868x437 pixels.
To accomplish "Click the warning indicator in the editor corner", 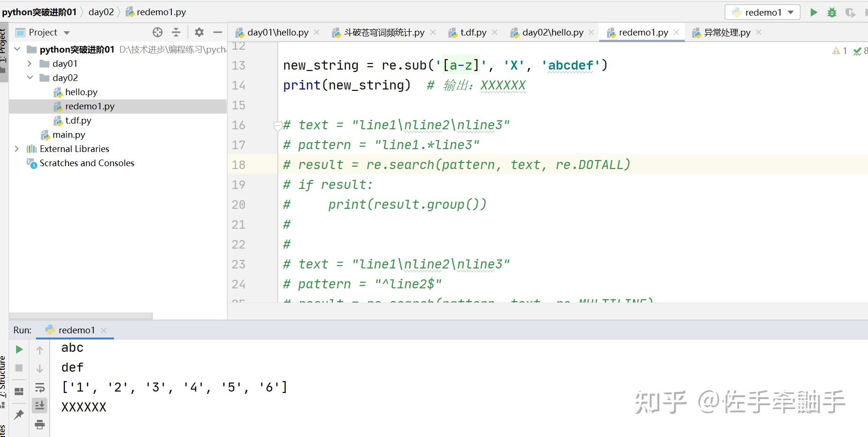I will click(x=840, y=51).
